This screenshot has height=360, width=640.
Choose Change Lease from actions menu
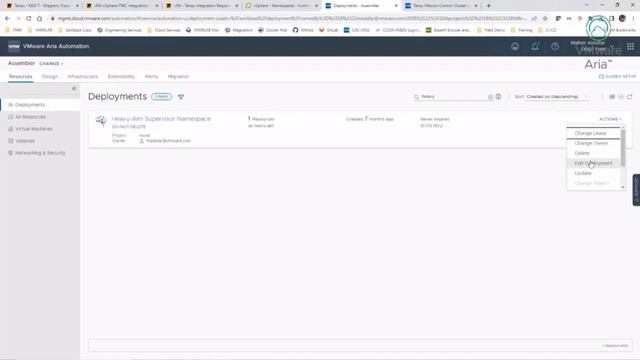coord(590,133)
